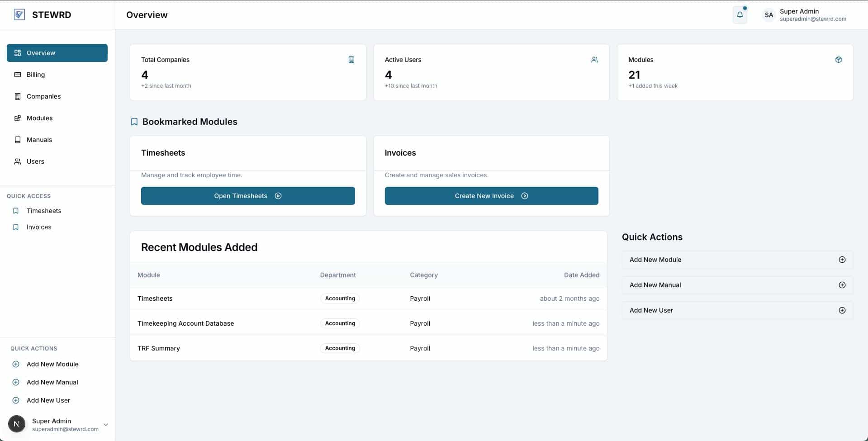Click the notification bell icon
Screen dimensions: 868x441
pos(740,15)
